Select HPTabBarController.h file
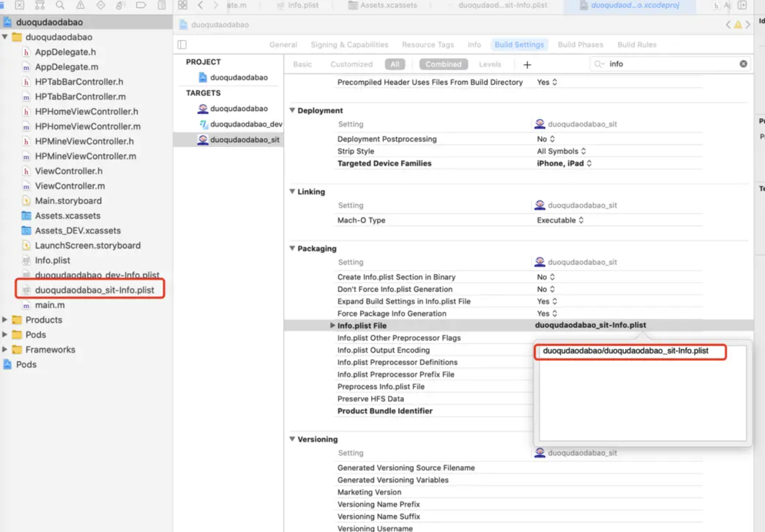 click(79, 82)
